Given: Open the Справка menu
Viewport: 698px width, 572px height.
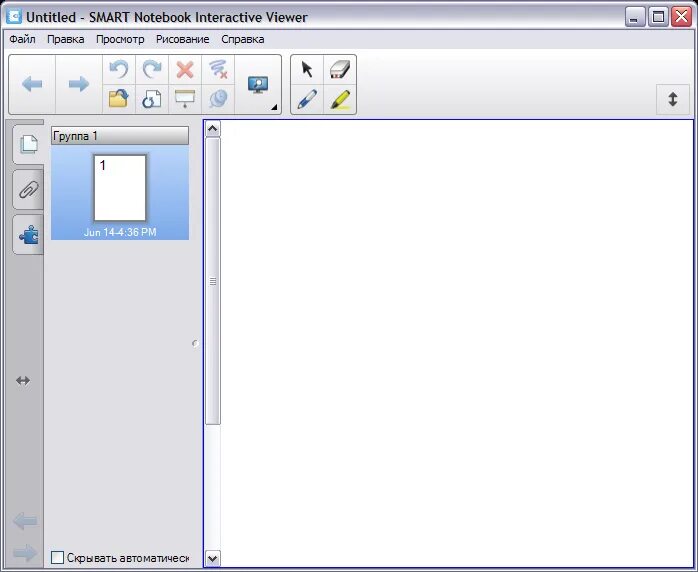Looking at the screenshot, I should coord(243,39).
